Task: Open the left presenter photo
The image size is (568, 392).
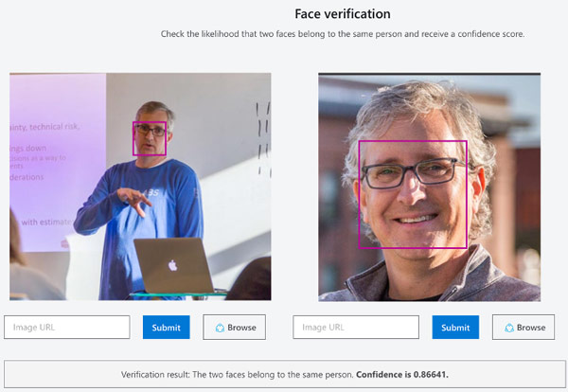Action: pos(140,187)
